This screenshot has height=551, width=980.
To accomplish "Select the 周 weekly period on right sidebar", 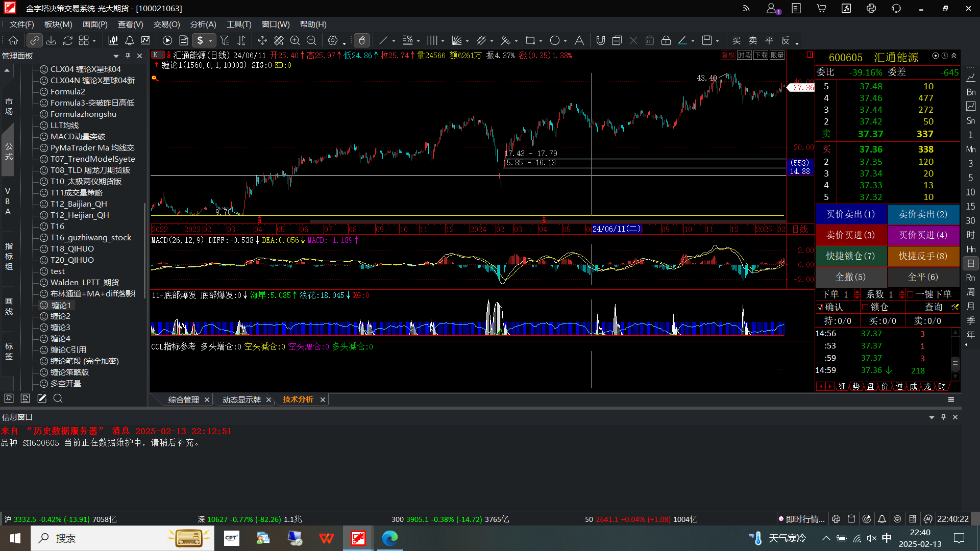I will coord(970,292).
